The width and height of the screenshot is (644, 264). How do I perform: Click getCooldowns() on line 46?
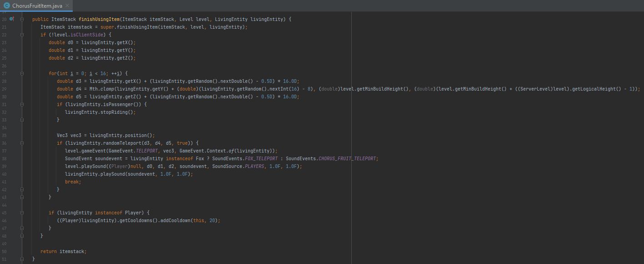coord(139,220)
